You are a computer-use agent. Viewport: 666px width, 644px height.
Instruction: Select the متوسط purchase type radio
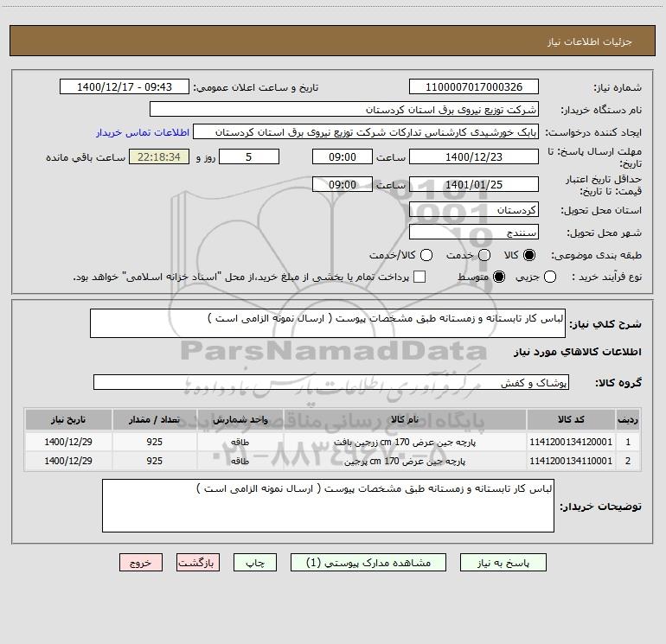pos(499,277)
